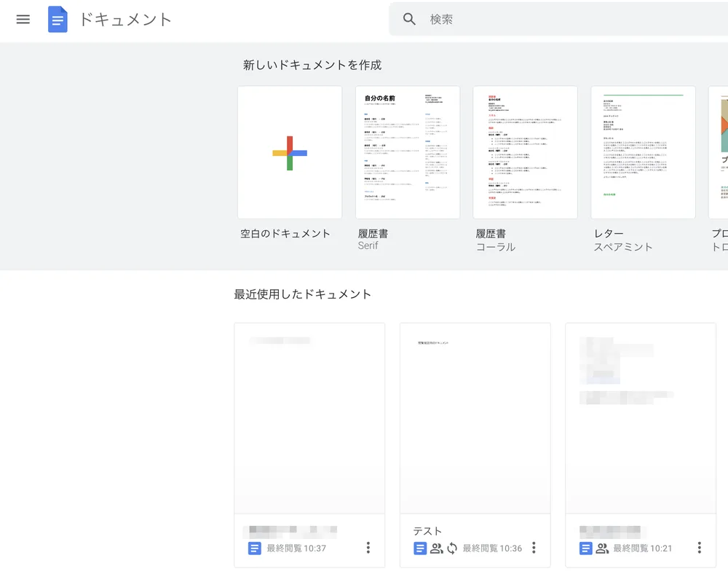
Task: Open more options for the テスト document
Action: (534, 548)
